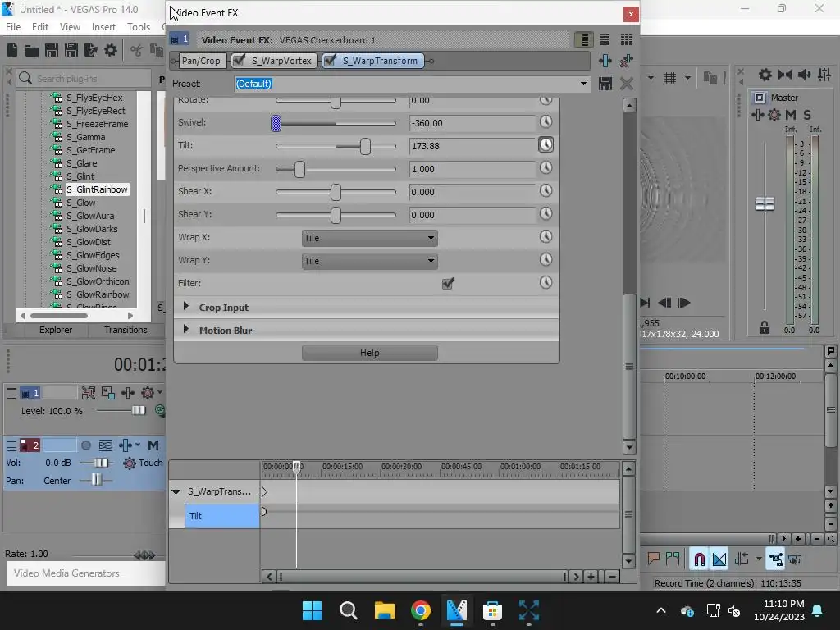840x630 pixels.
Task: Click the New project icon in VEGAS toolbar
Action: coord(12,50)
